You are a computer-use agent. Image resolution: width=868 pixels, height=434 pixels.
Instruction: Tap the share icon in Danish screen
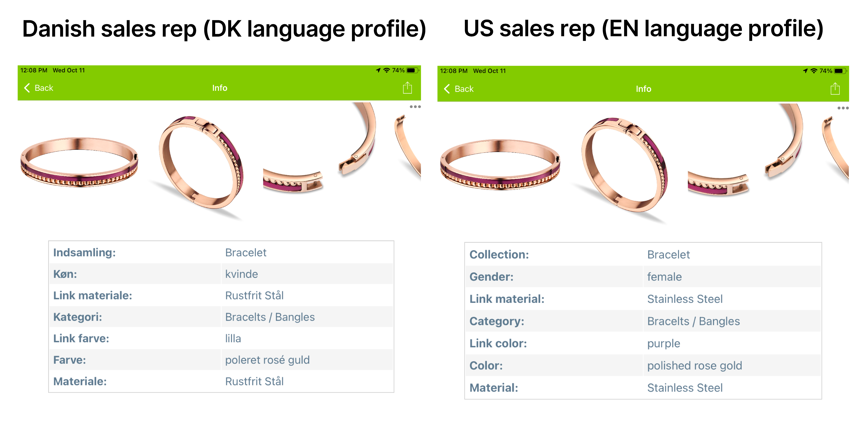tap(407, 88)
